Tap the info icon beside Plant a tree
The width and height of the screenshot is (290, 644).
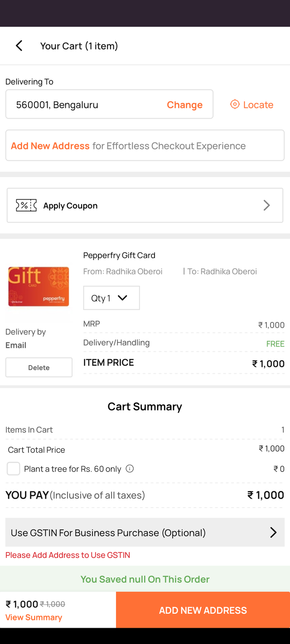(x=130, y=469)
